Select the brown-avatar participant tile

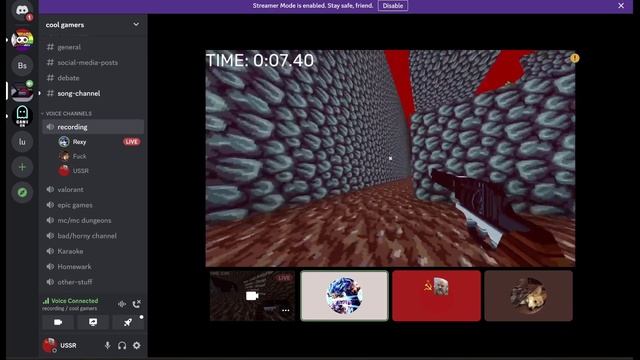point(529,296)
